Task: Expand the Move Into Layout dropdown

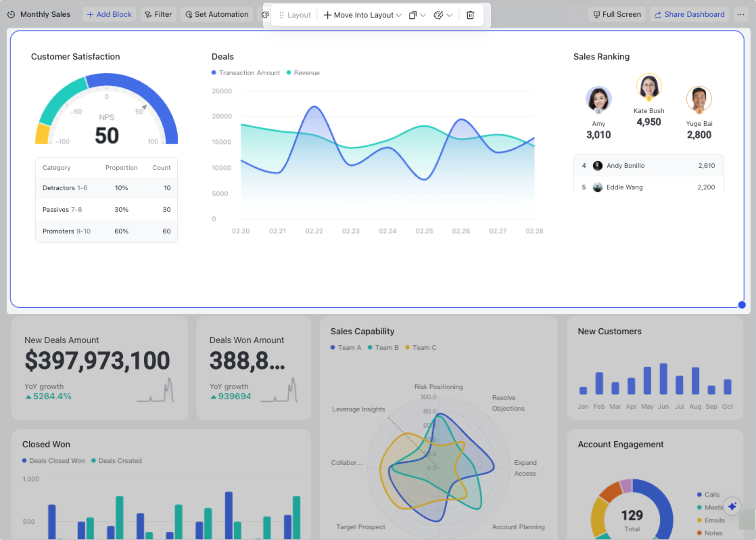Action: 398,14
